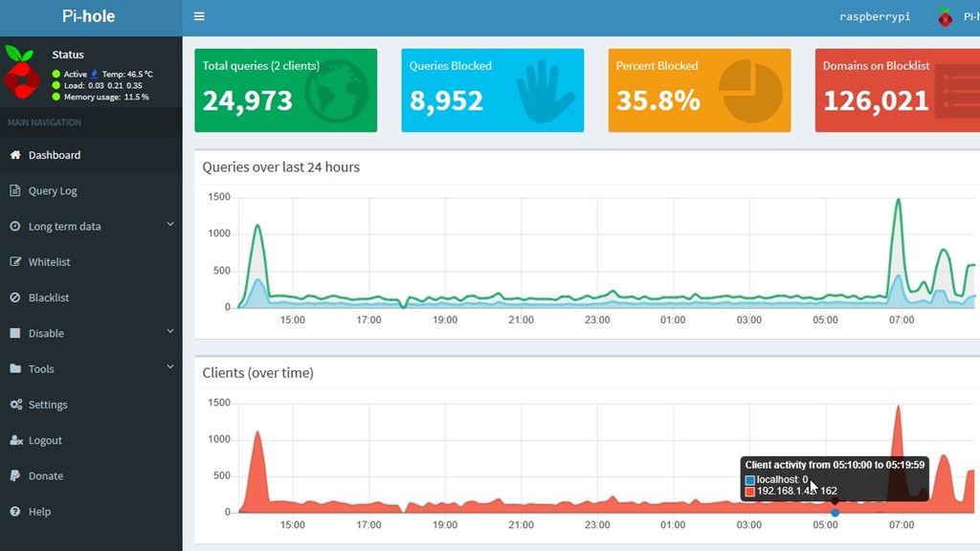Click the Donate PayPal icon
Viewport: 980px width, 551px height.
point(15,475)
